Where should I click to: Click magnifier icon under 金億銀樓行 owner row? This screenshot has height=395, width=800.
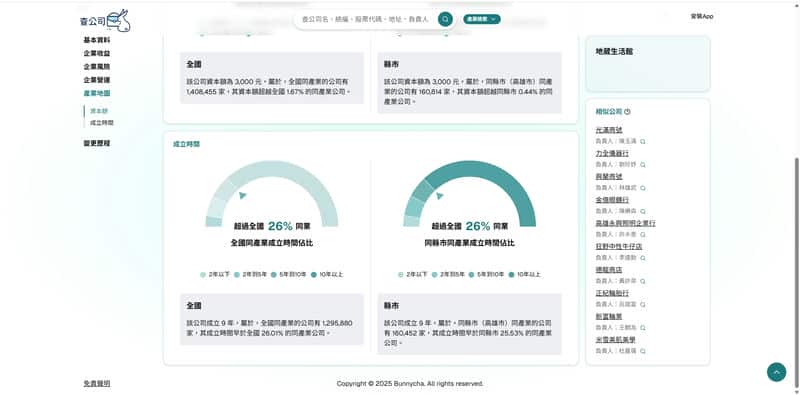pos(643,211)
